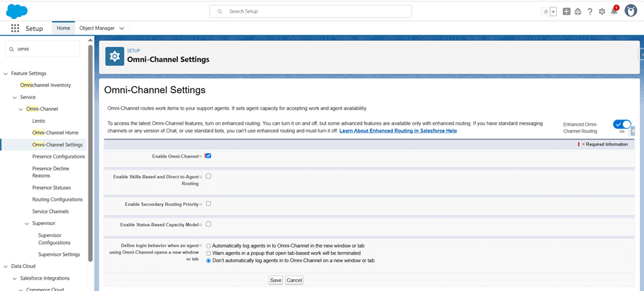Open the App Launcher grid icon
The width and height of the screenshot is (644, 291).
[15, 28]
